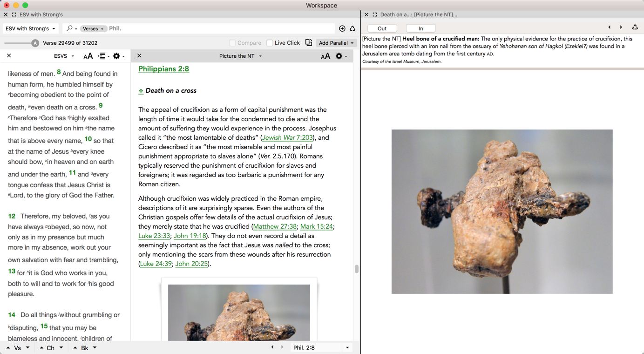
Task: Go to next chapter with Ch down arrow
Action: [61, 348]
